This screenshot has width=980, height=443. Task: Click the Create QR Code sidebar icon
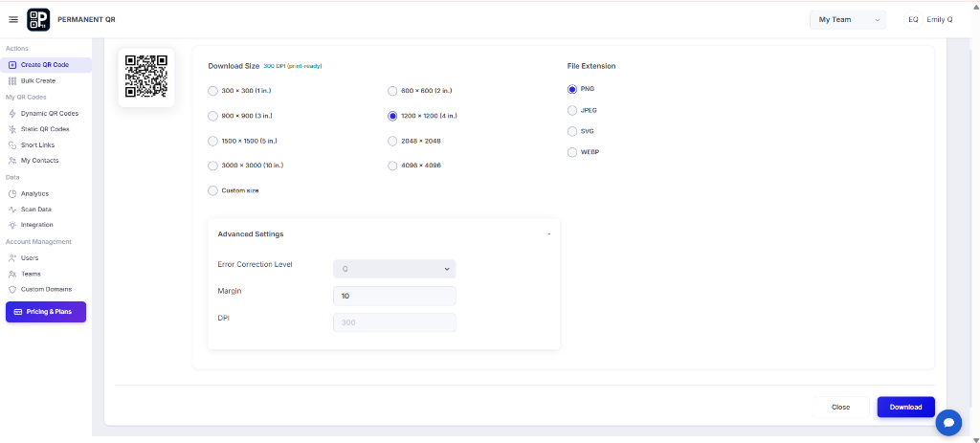[12, 65]
